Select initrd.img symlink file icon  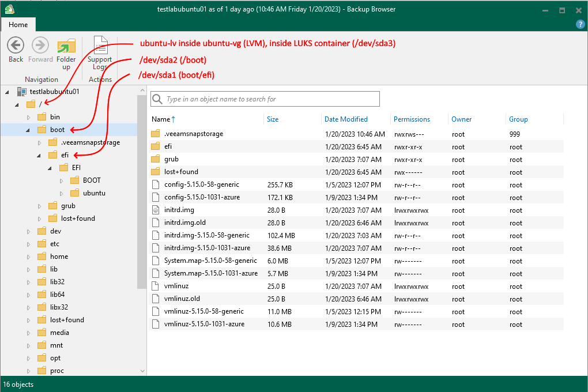click(x=155, y=210)
